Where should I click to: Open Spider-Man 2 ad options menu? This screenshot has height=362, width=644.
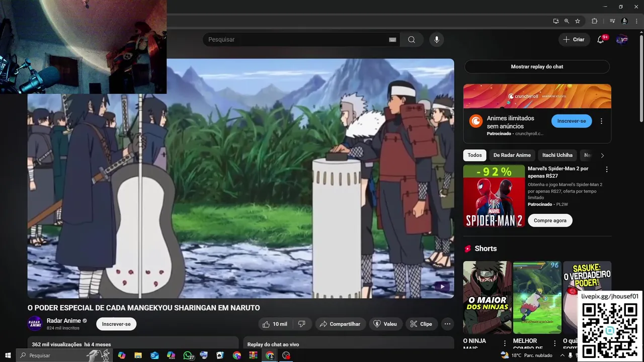(607, 169)
